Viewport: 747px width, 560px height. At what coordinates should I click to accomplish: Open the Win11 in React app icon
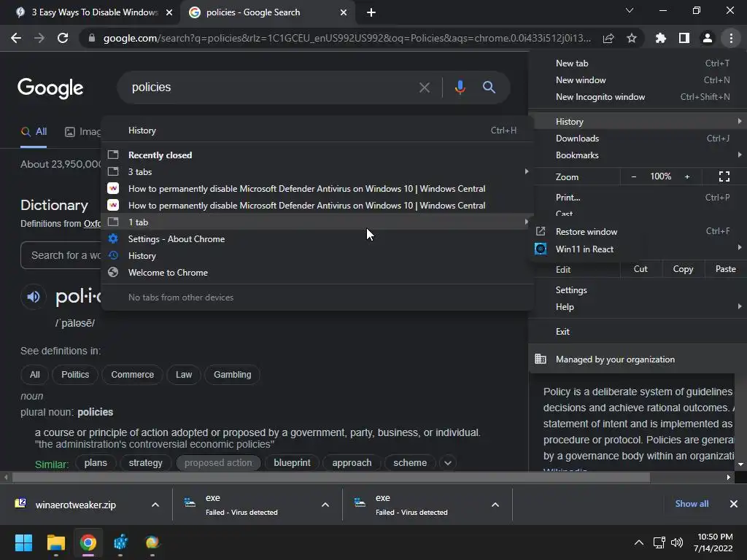(x=541, y=249)
